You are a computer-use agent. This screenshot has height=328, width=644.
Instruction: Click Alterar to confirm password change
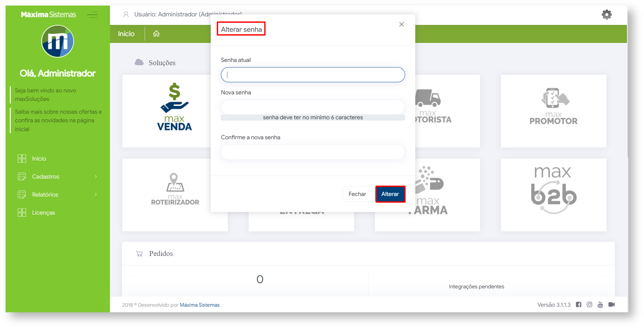coord(390,194)
